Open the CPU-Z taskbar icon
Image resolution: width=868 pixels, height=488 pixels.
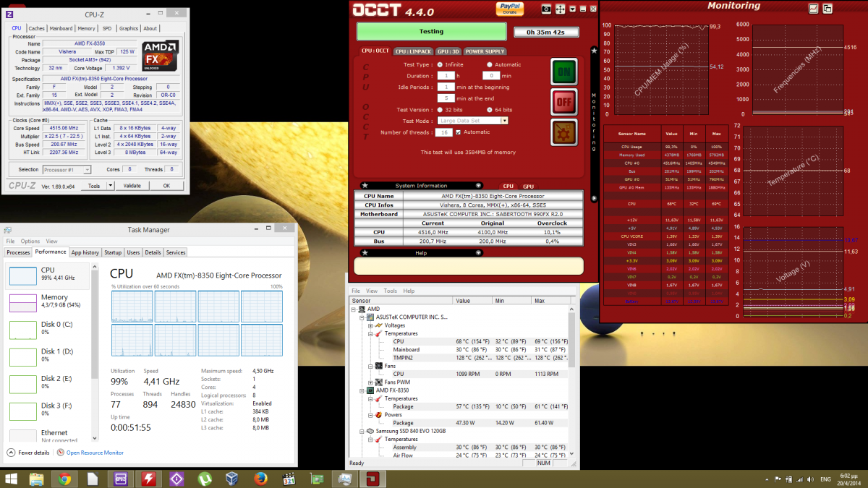(120, 479)
